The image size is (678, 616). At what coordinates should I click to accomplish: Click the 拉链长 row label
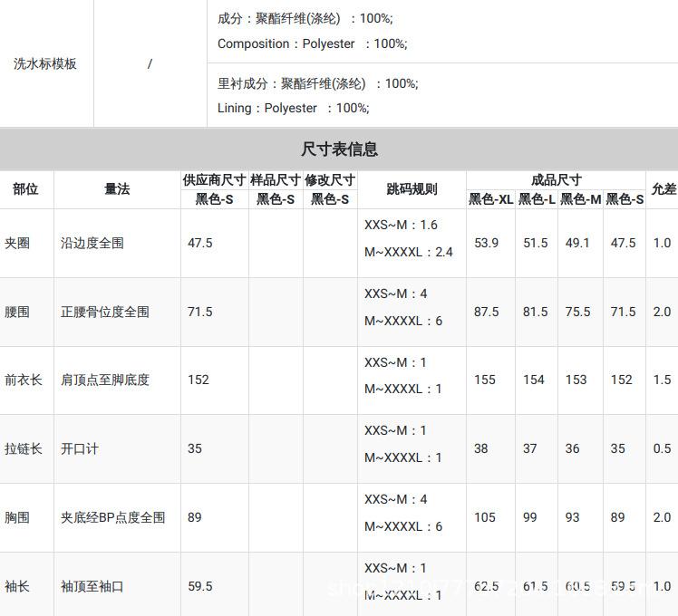point(24,448)
